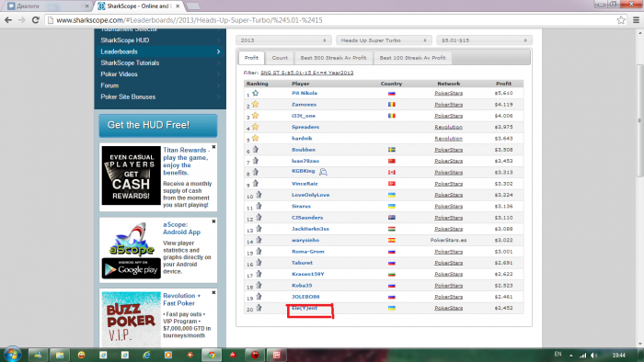644x362 pixels.
Task: Click the gray star beside Boubben
Action: pos(256,149)
